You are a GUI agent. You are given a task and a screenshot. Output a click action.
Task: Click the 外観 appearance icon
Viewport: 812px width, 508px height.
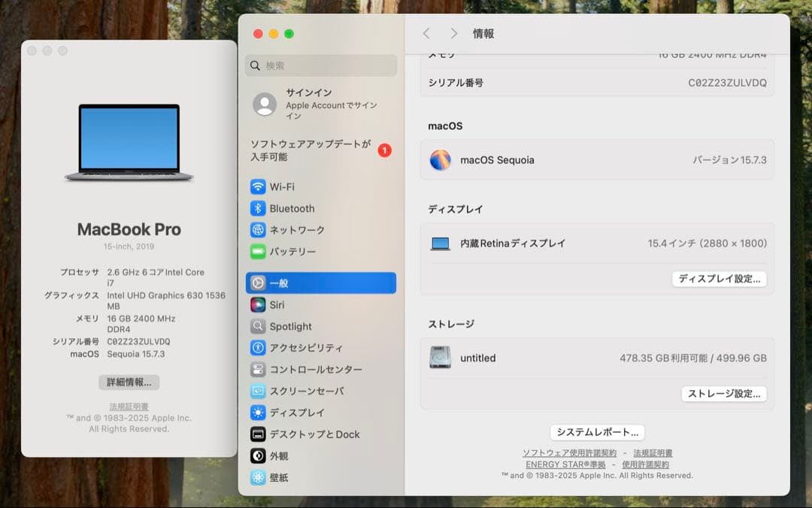click(x=258, y=455)
